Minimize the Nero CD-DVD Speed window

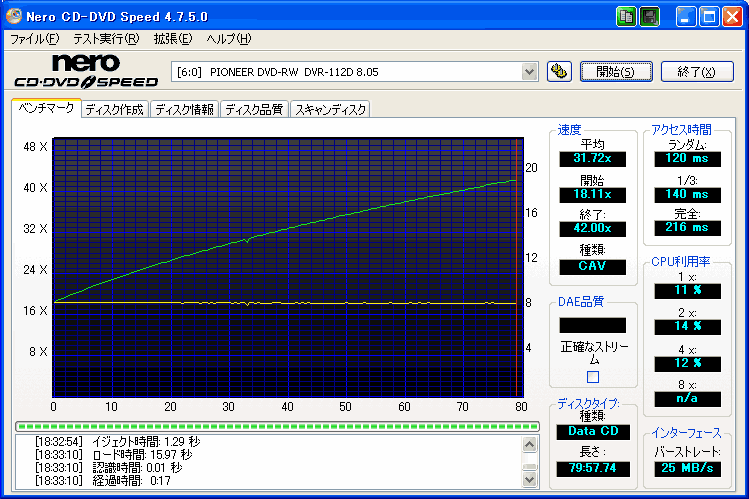click(685, 17)
